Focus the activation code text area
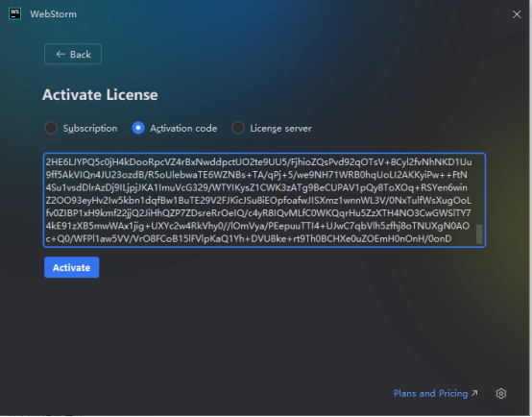Image resolution: width=532 pixels, height=417 pixels. (x=265, y=201)
